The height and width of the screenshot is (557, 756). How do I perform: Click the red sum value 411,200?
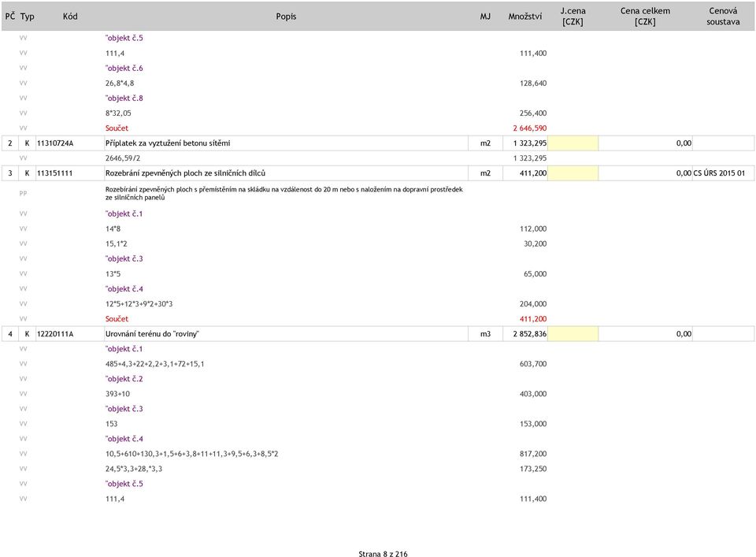(x=533, y=319)
